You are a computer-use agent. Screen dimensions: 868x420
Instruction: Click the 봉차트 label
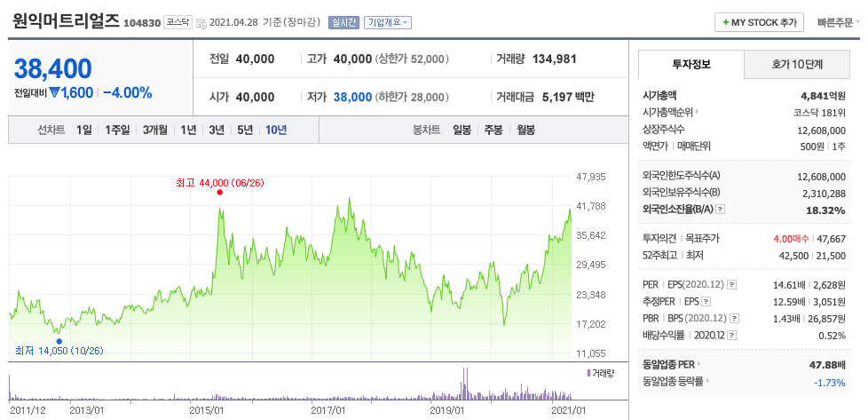tap(427, 131)
